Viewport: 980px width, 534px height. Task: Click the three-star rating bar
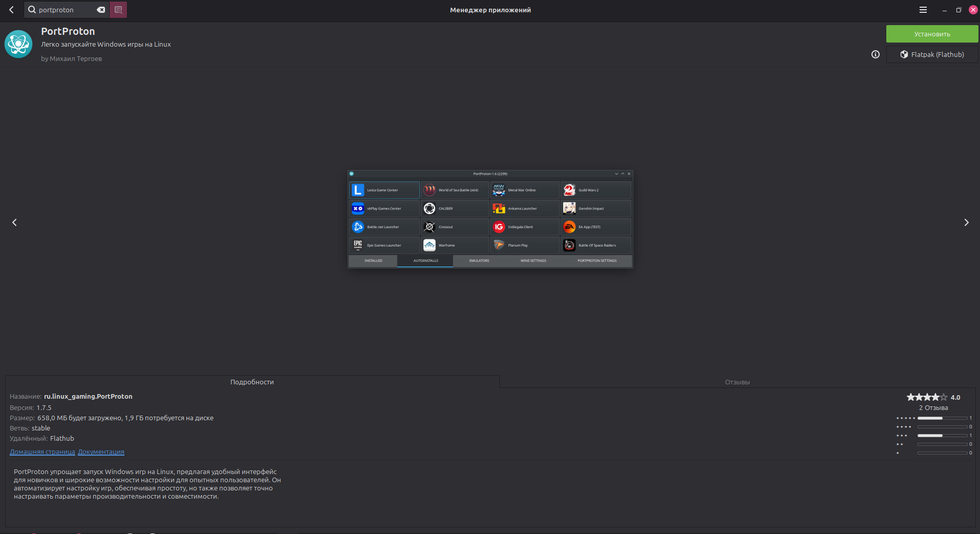[x=942, y=436]
